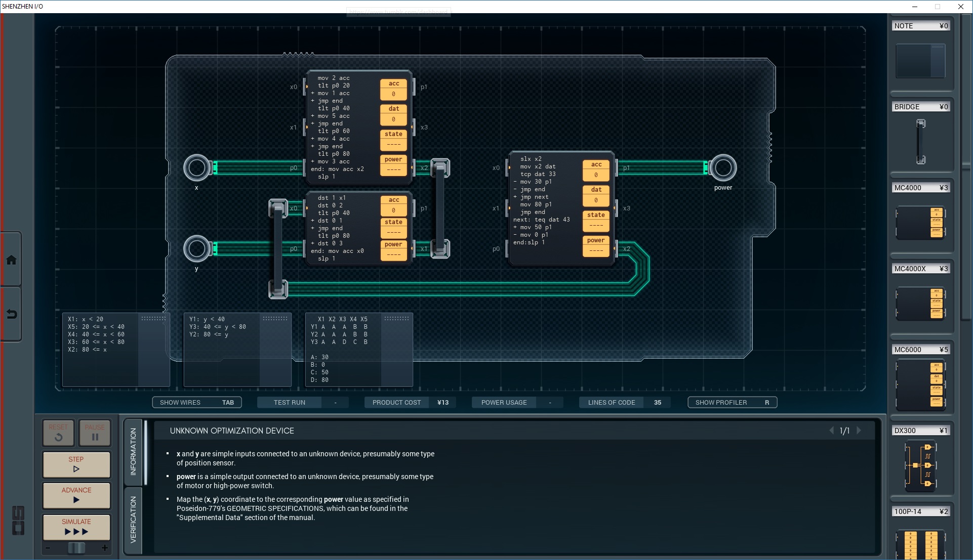Switch to the INFORMATION tab
Image resolution: width=973 pixels, height=560 pixels.
tap(133, 451)
